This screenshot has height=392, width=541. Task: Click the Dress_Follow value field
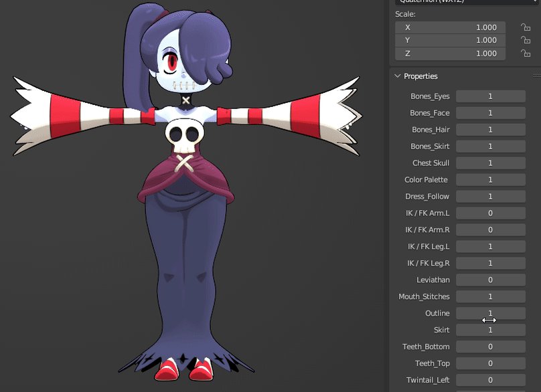[x=491, y=197]
